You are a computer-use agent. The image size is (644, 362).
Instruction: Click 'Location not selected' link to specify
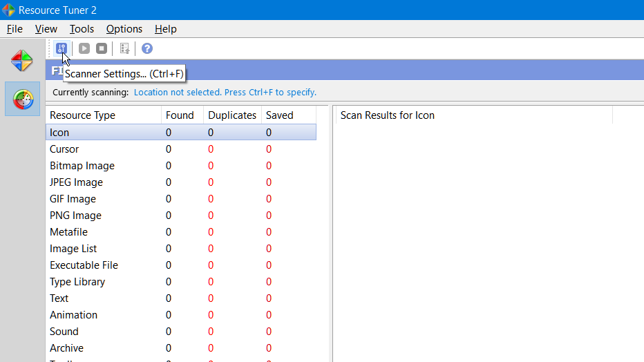coord(225,93)
